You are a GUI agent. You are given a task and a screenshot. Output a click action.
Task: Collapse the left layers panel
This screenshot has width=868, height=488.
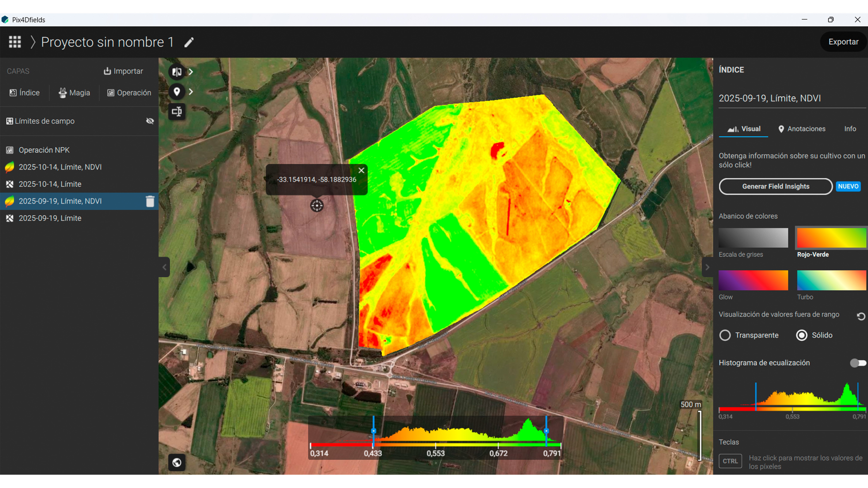click(x=164, y=267)
